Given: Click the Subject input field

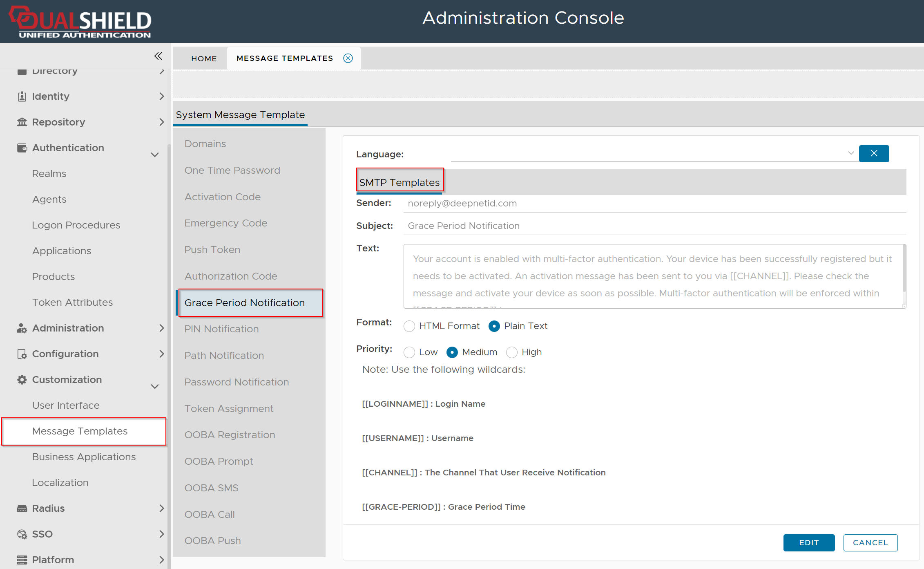Looking at the screenshot, I should click(x=654, y=226).
